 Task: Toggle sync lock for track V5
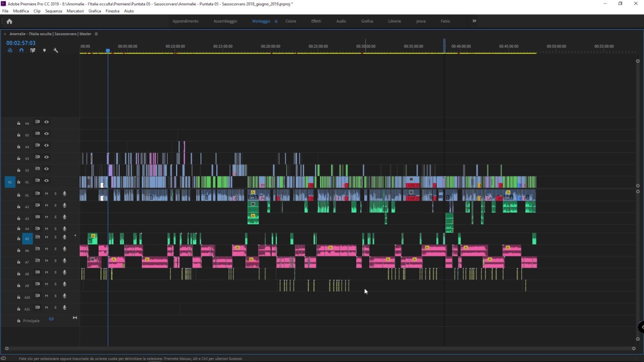coord(37,134)
